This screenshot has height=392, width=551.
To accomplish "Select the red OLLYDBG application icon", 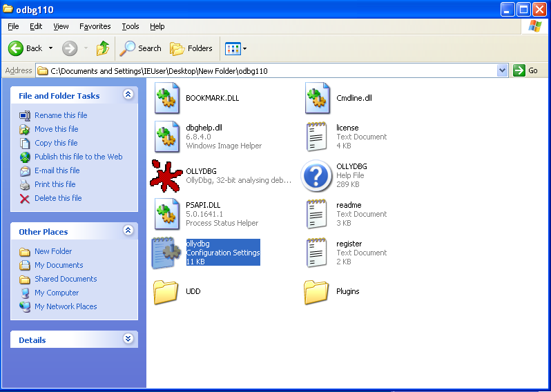I will tap(166, 175).
